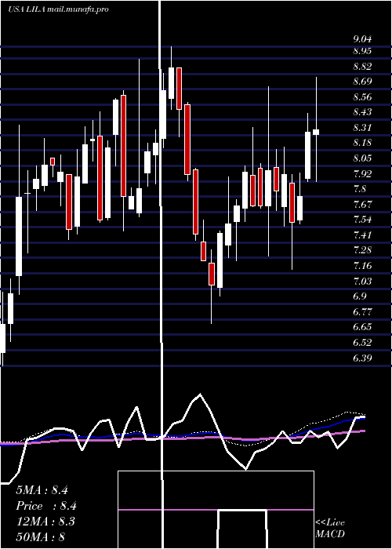Click the 6.77 price axis label
Viewport: 392px width, 549px height.
coord(362,311)
